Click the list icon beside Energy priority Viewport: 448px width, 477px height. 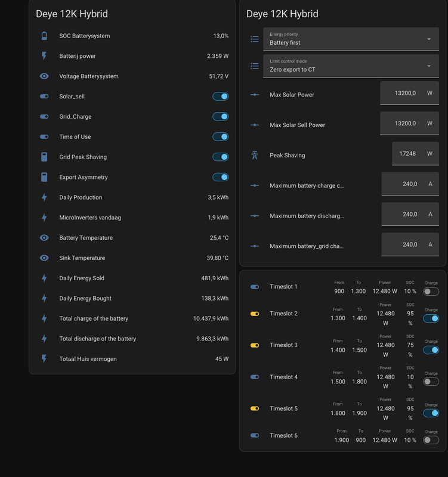(x=255, y=39)
